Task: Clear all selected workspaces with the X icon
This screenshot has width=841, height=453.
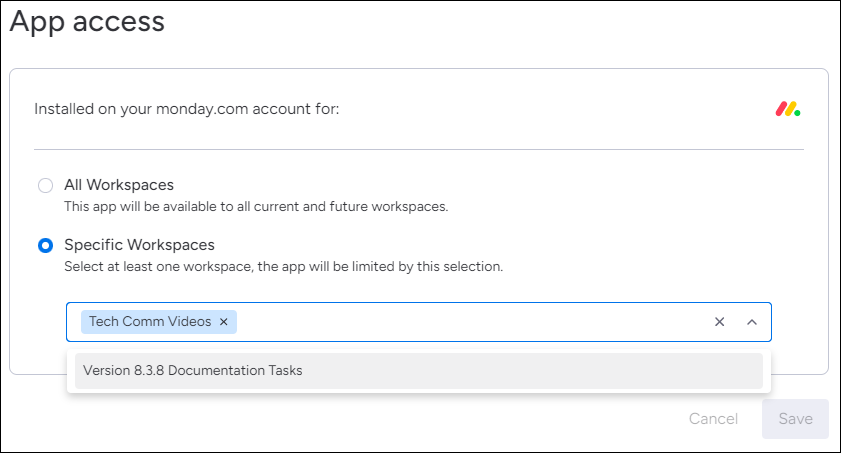Action: click(719, 322)
